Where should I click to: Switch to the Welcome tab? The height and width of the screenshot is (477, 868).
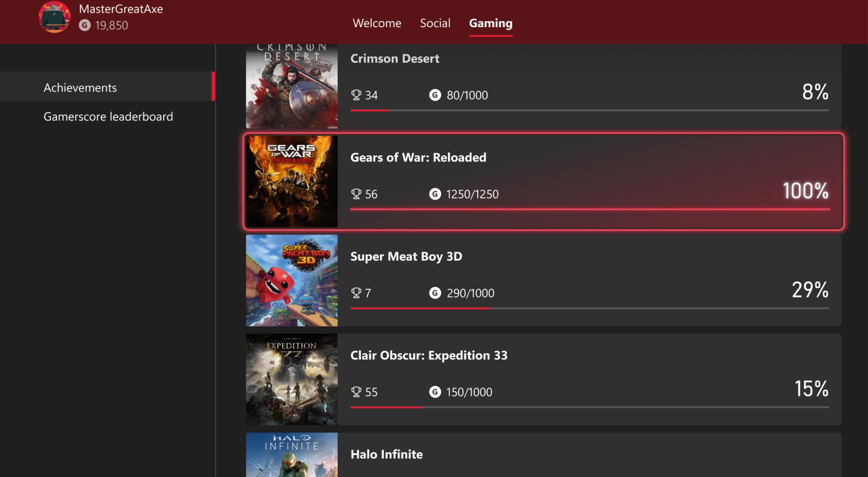click(377, 23)
